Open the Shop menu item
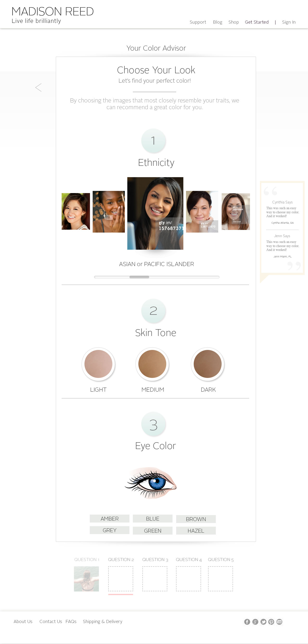The image size is (308, 644). pyautogui.click(x=234, y=22)
